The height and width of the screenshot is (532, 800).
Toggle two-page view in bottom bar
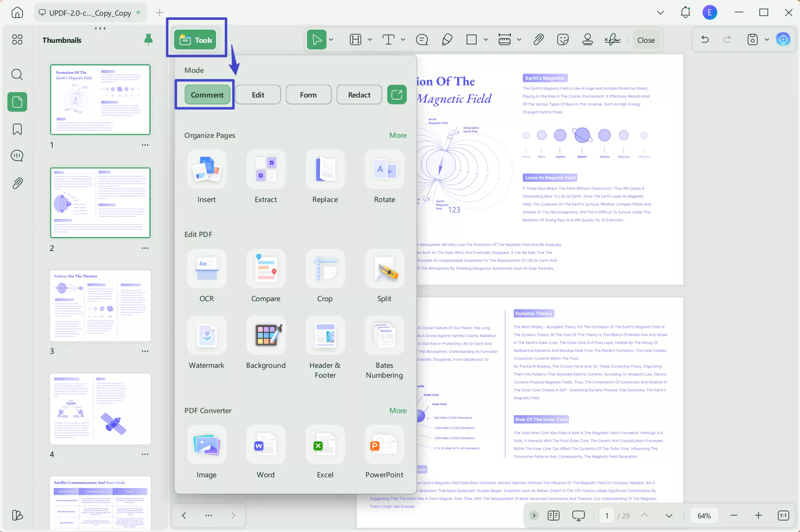(553, 515)
